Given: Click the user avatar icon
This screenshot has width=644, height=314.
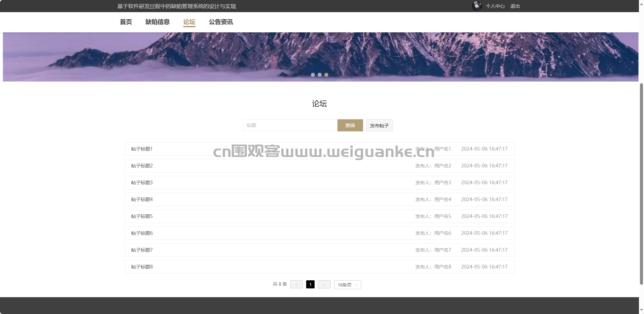Looking at the screenshot, I should coord(477,6).
